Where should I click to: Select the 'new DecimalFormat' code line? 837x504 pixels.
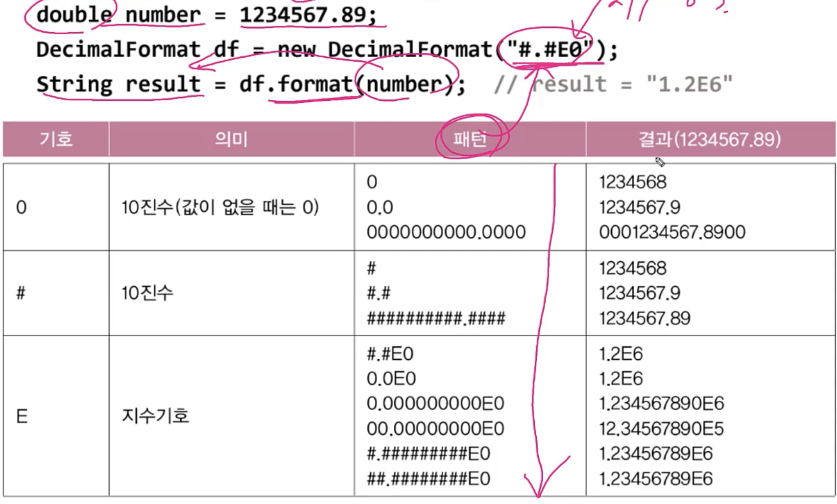coord(327,49)
